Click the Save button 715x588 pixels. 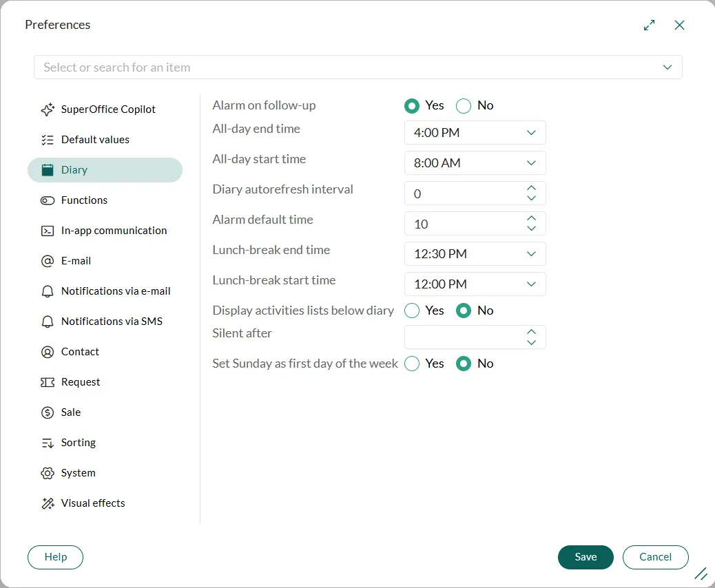(x=586, y=557)
